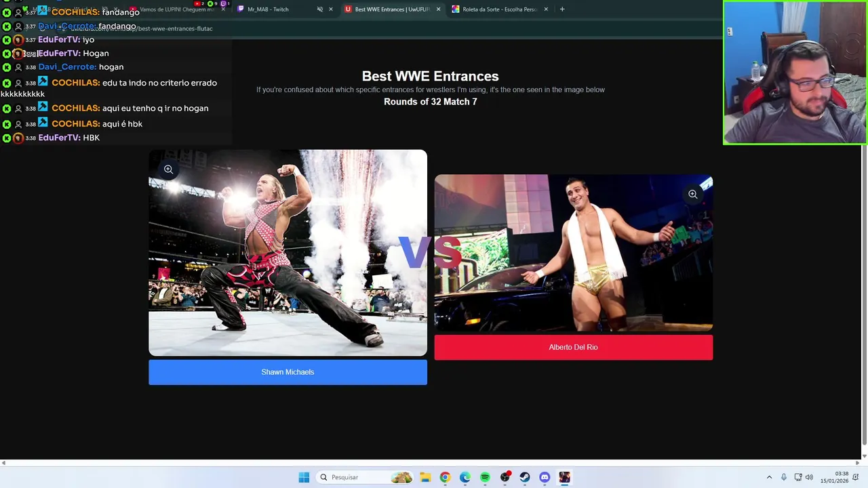868x488 pixels.
Task: Open the game app icon after Discord
Action: click(x=564, y=477)
